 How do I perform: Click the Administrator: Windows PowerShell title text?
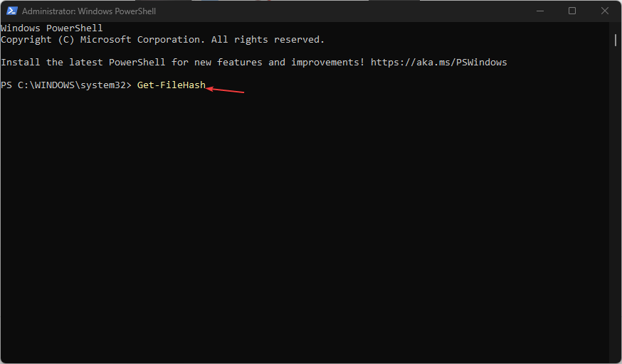[x=89, y=11]
